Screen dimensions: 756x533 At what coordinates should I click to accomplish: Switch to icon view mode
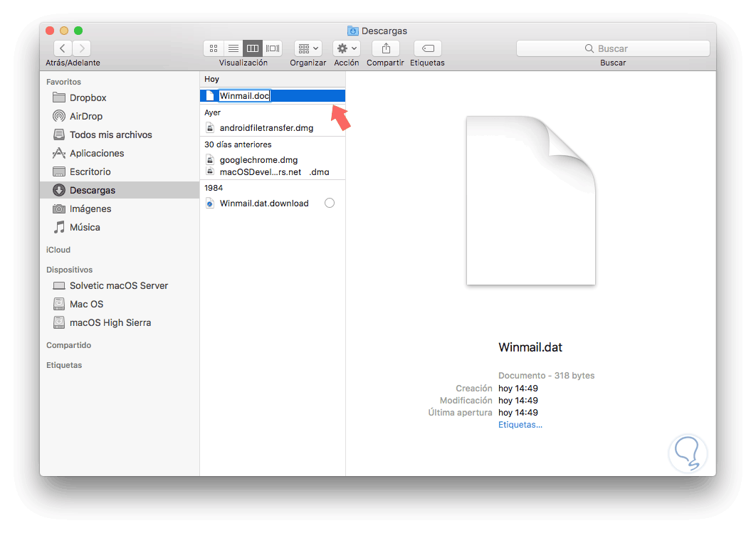tap(213, 48)
